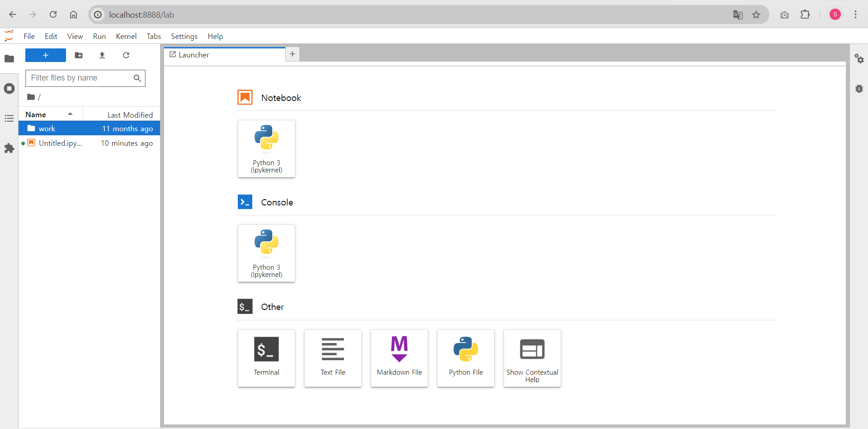868x429 pixels.
Task: Open Running Terminals and Kernels panel
Action: pyautogui.click(x=9, y=89)
